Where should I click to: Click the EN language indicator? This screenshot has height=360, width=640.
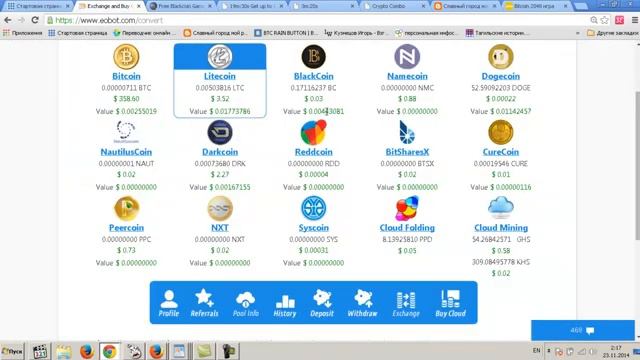pos(536,351)
